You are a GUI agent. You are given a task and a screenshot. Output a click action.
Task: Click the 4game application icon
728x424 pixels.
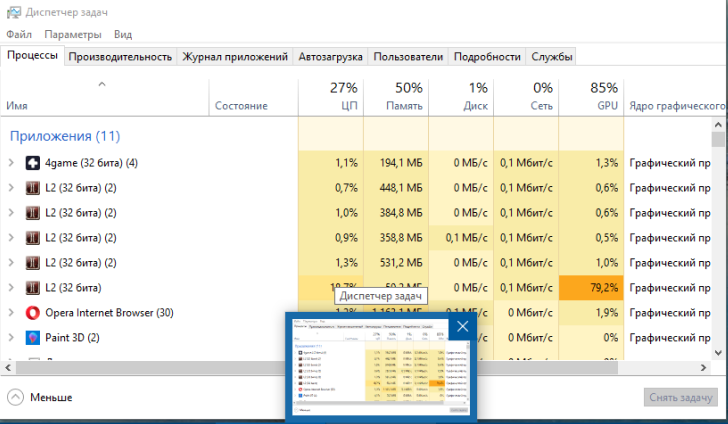pos(33,163)
